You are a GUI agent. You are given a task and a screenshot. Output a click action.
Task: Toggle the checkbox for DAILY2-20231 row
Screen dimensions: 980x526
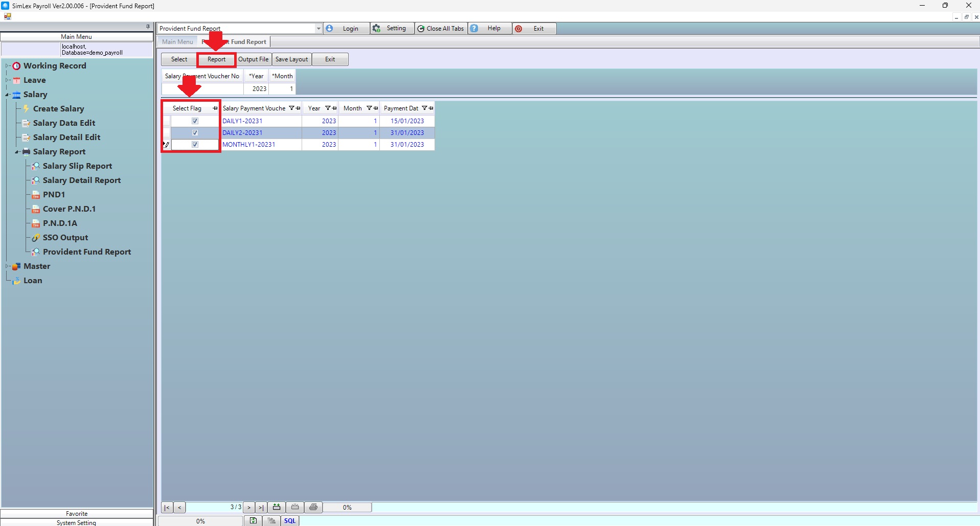click(x=195, y=133)
